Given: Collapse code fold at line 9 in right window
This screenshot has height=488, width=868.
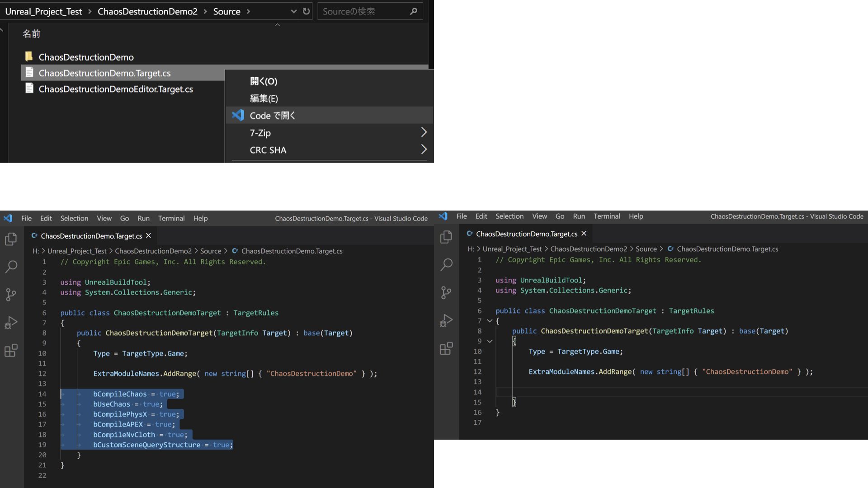Looking at the screenshot, I should click(490, 341).
